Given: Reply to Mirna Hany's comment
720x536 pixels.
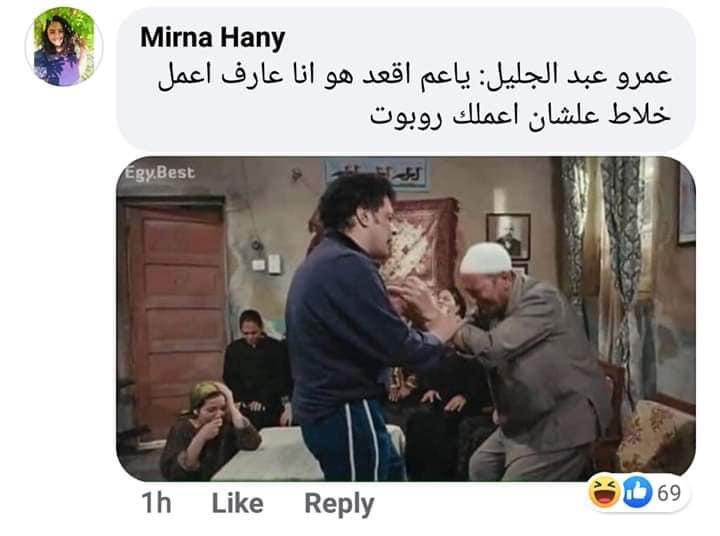Looking at the screenshot, I should 339,504.
